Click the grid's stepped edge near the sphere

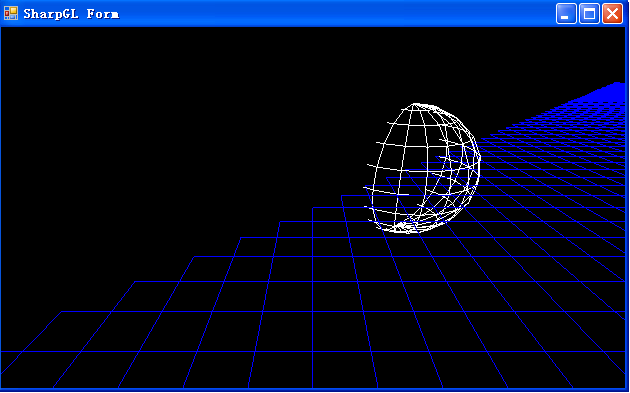click(342, 202)
